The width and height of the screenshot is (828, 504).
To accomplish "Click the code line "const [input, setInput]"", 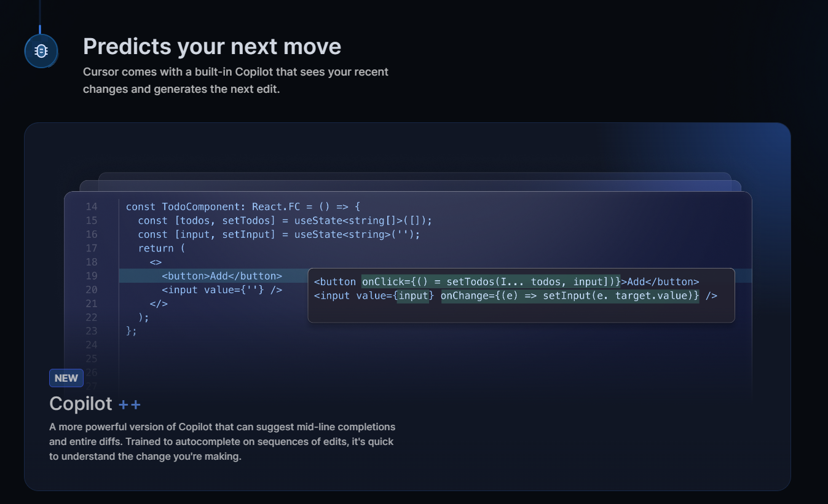I will pos(279,234).
